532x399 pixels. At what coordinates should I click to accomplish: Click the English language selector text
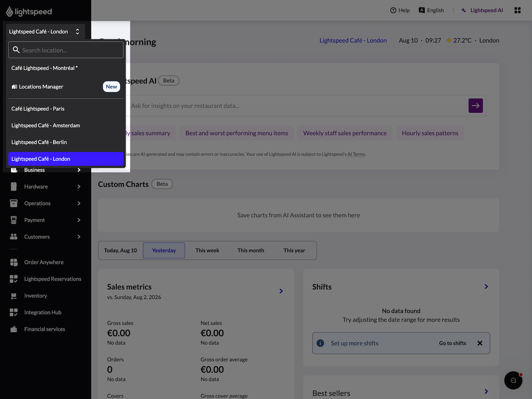pyautogui.click(x=436, y=10)
